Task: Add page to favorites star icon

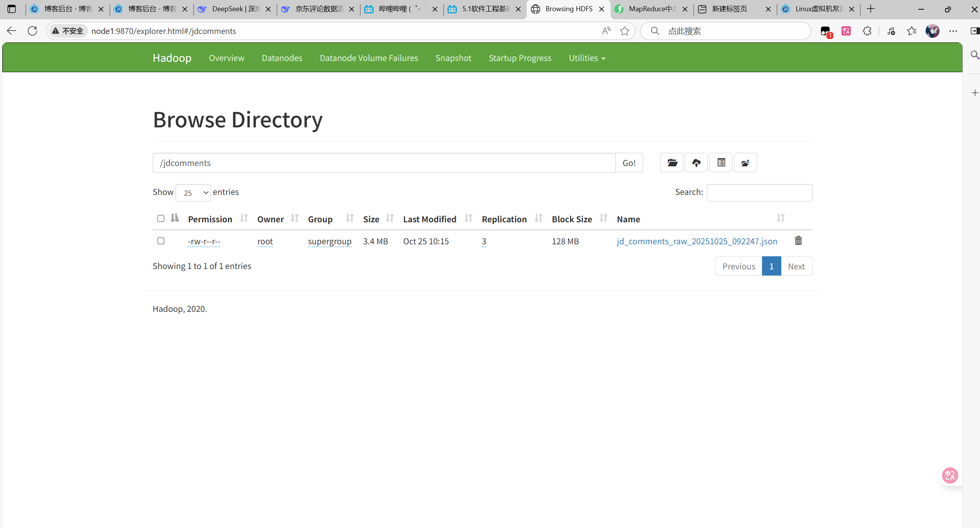Action: (625, 31)
